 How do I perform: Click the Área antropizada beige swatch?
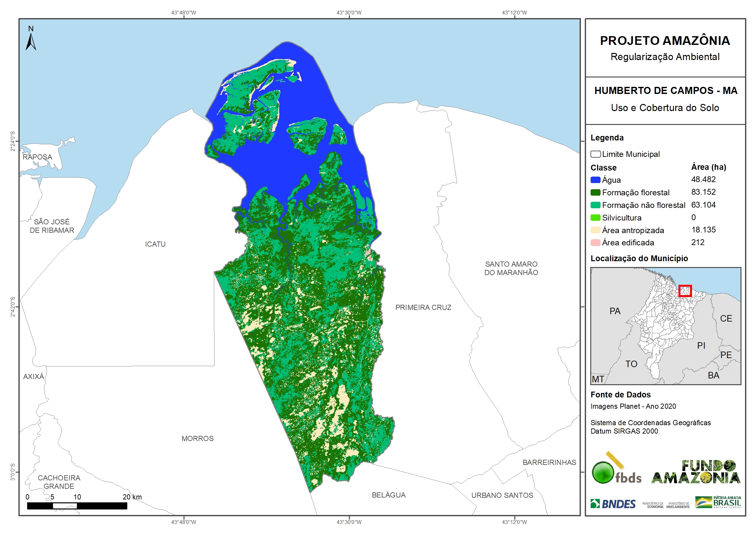click(x=595, y=230)
